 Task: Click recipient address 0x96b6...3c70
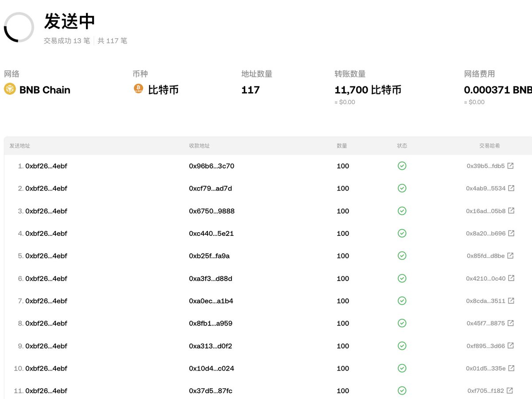pyautogui.click(x=211, y=165)
